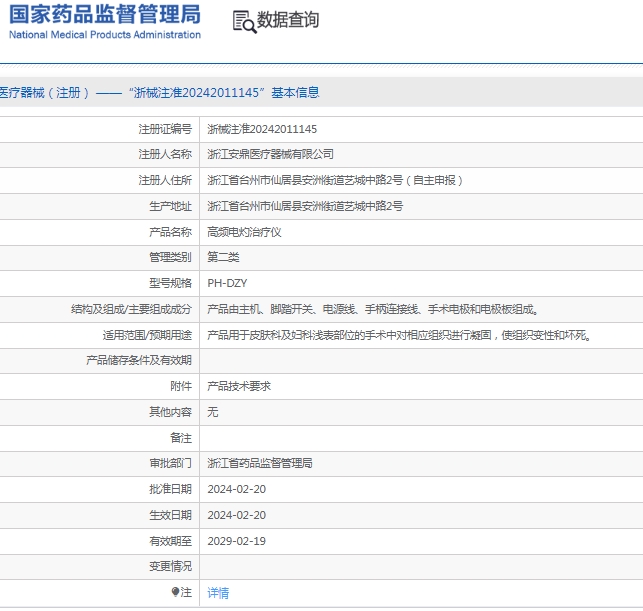Click the 生效日期 value 2024-02-20

pos(237,515)
